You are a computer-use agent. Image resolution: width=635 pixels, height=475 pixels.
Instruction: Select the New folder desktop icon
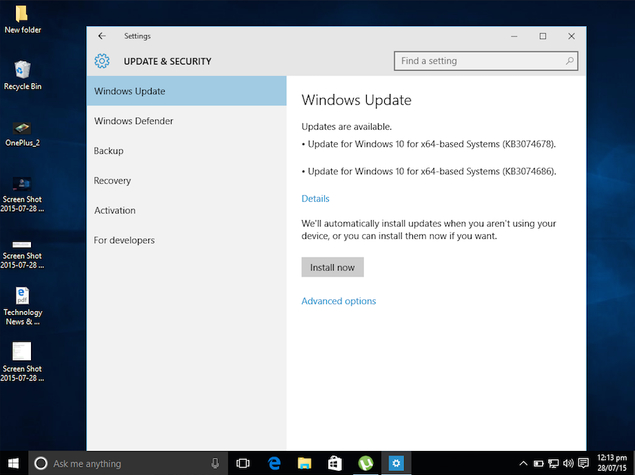(22, 19)
